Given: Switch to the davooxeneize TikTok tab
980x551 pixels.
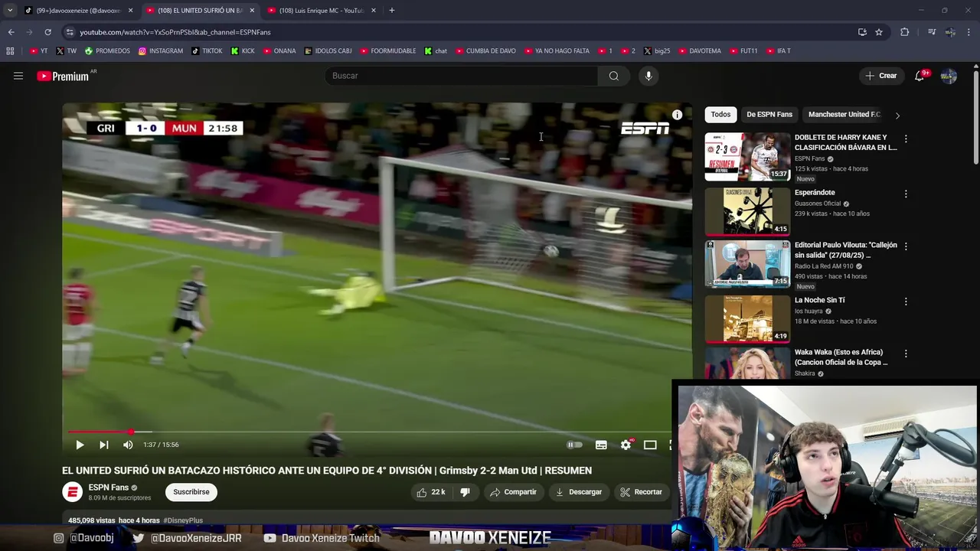Looking at the screenshot, I should pyautogui.click(x=77, y=10).
